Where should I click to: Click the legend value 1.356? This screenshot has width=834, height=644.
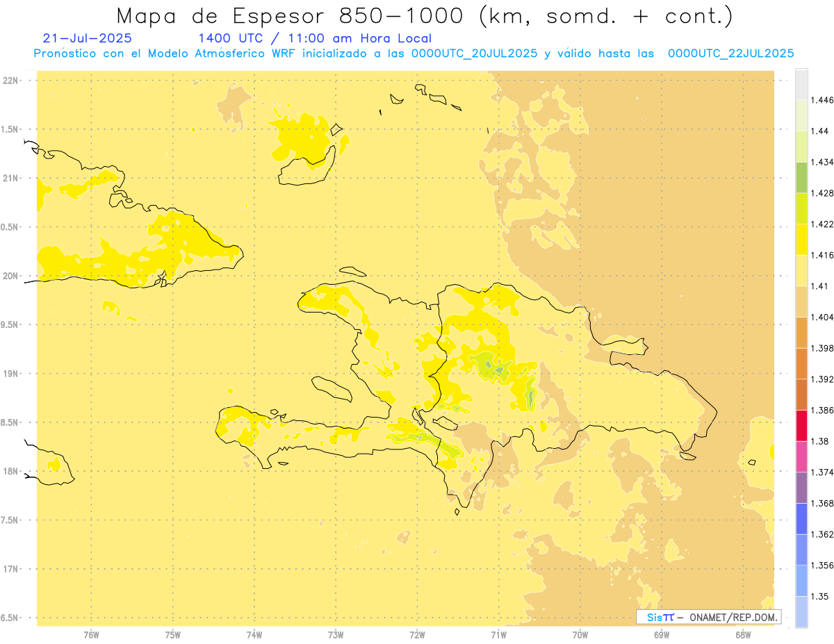click(x=822, y=565)
